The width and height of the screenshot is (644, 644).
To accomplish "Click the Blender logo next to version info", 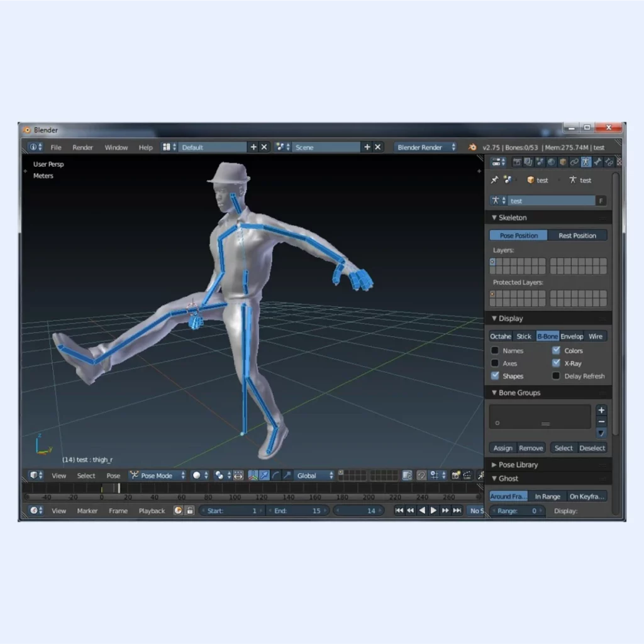I will pos(472,147).
